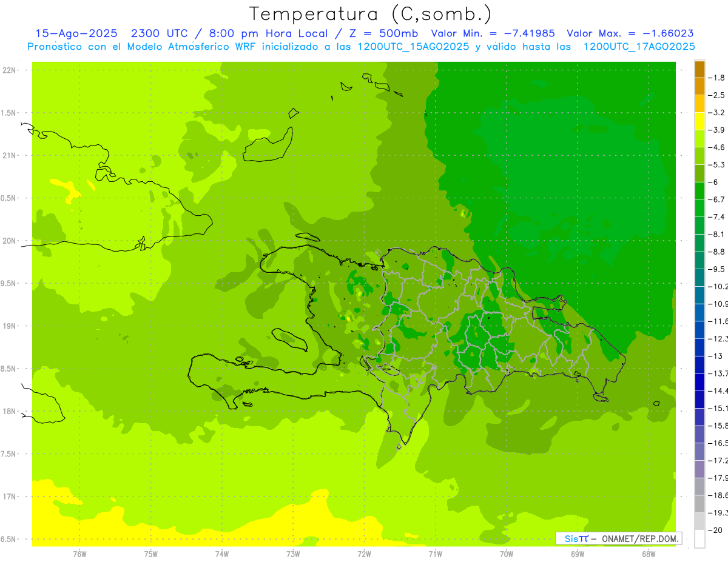Click the '-6' legend value
The width and height of the screenshot is (728, 562).
[x=714, y=182]
